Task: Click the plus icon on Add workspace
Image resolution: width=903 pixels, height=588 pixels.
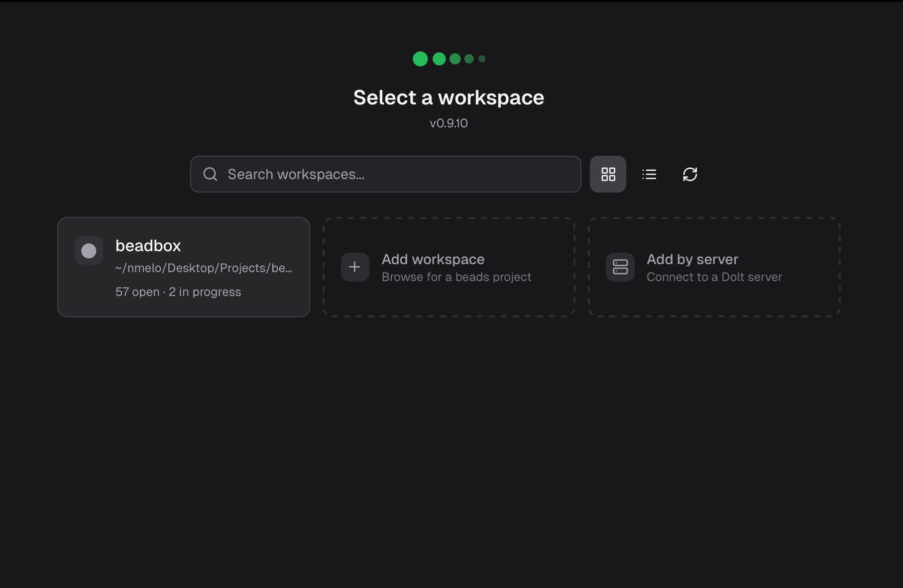Action: (x=354, y=267)
